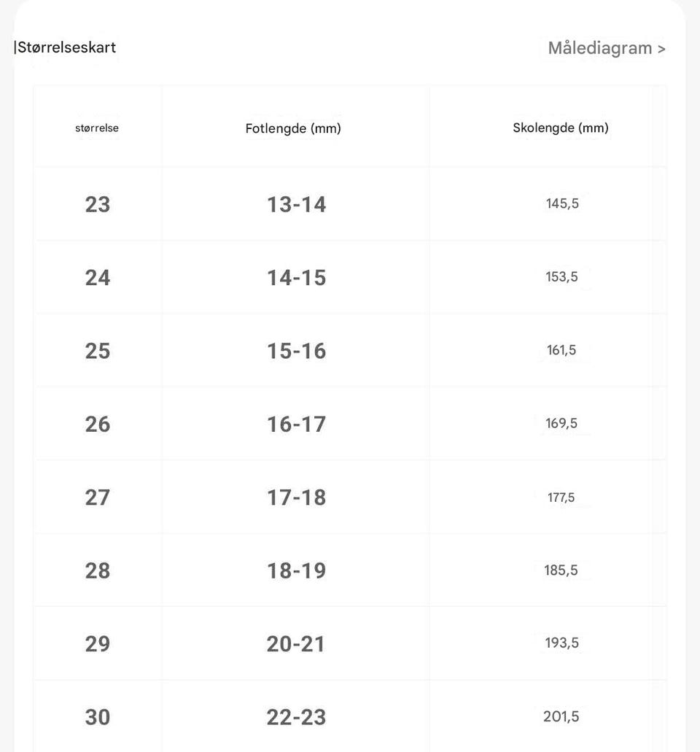Select size 30 cell
Viewport: 700px width, 752px height.
click(x=97, y=717)
